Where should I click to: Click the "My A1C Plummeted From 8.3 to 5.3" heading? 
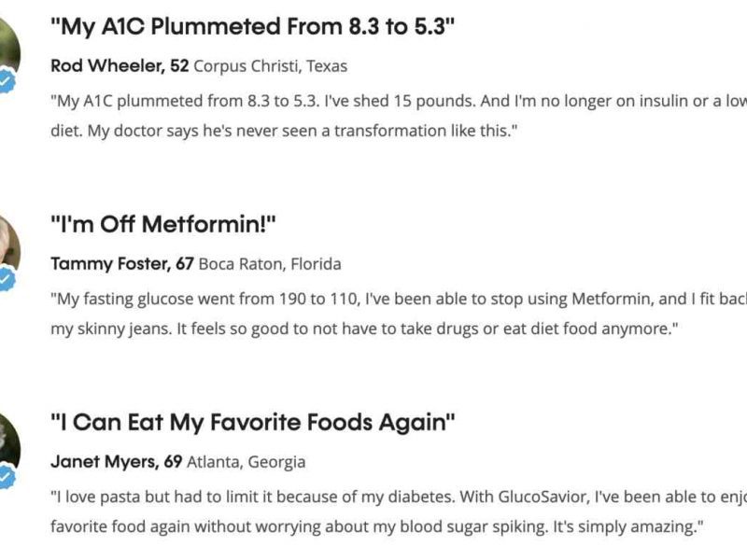coord(252,26)
